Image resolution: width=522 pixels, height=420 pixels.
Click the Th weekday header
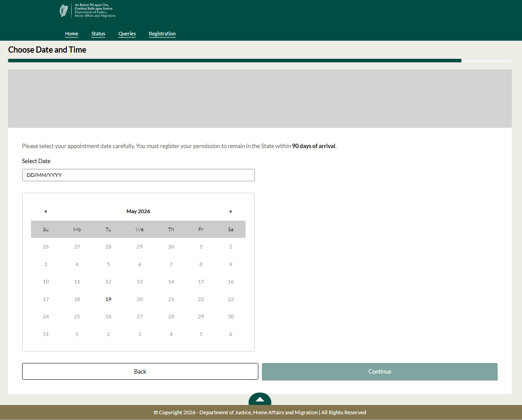pyautogui.click(x=171, y=229)
